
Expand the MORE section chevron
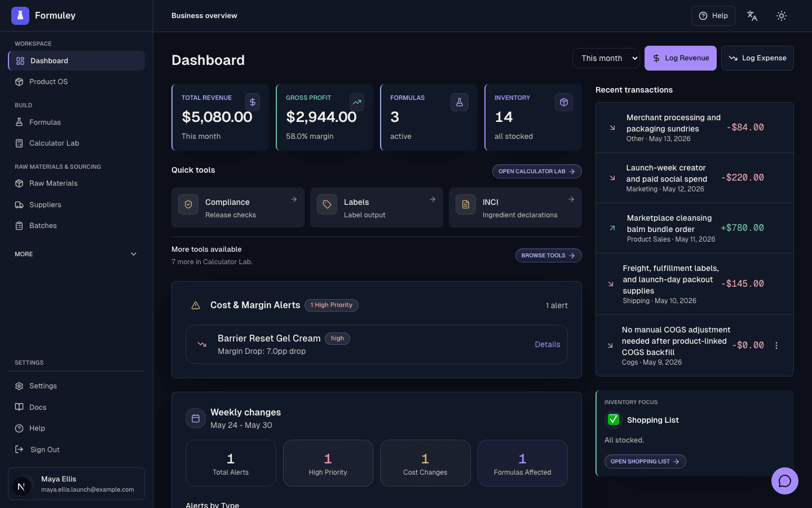[x=134, y=254]
